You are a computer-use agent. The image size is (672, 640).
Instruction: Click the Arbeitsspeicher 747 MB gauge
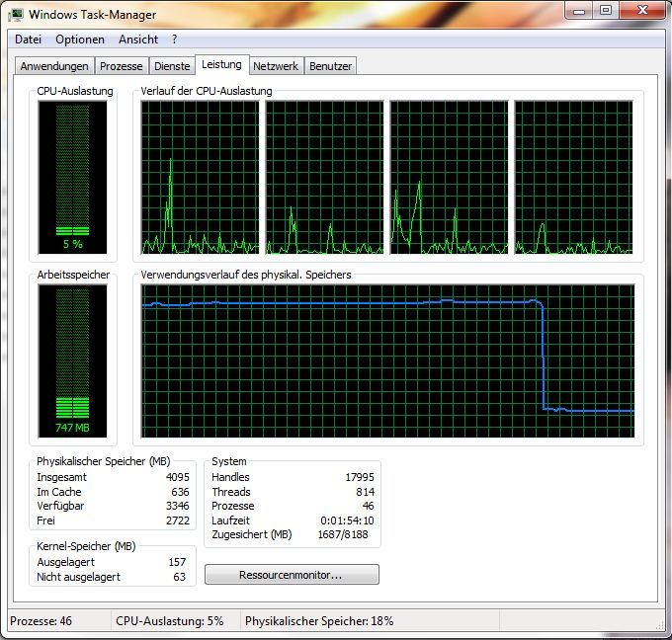tap(72, 361)
